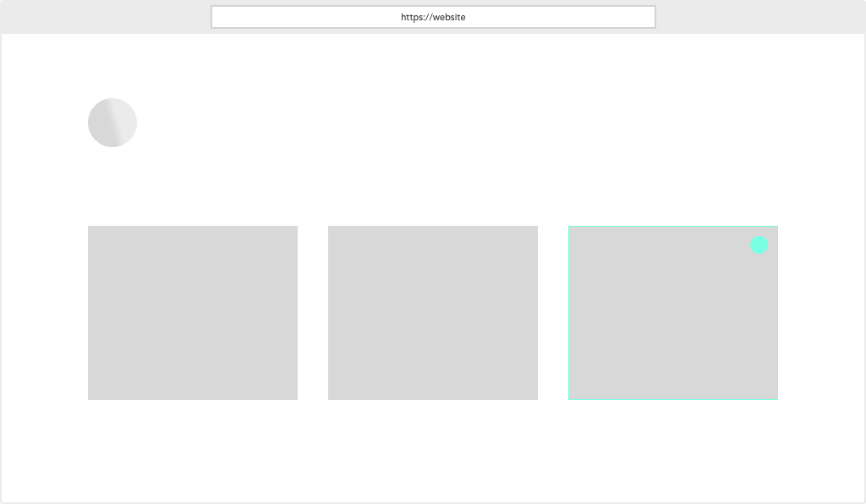Click the https://website address bar text
The width and height of the screenshot is (866, 504).
[433, 16]
